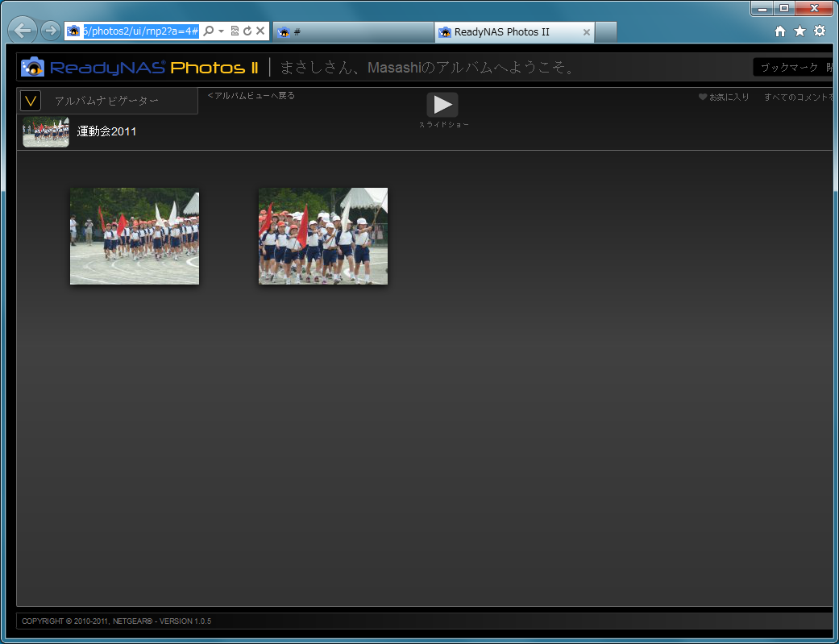Close the ReadyNAS Photos II tab
This screenshot has height=644, width=839.
(x=586, y=32)
